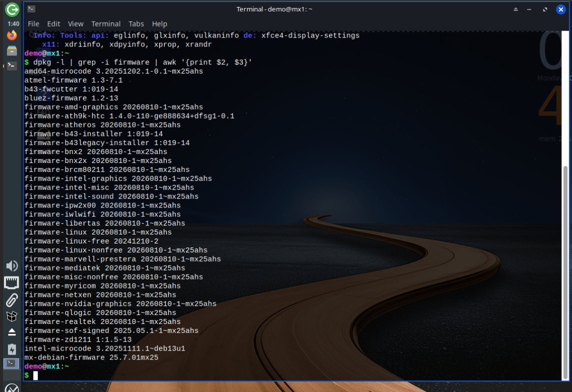Click the firmware-ath9k-htc line

[129, 116]
